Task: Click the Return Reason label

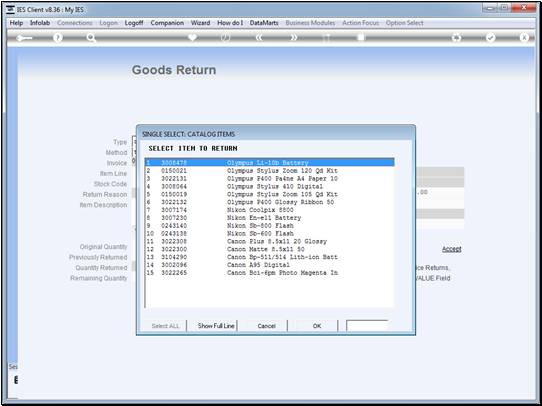Action: tap(105, 195)
